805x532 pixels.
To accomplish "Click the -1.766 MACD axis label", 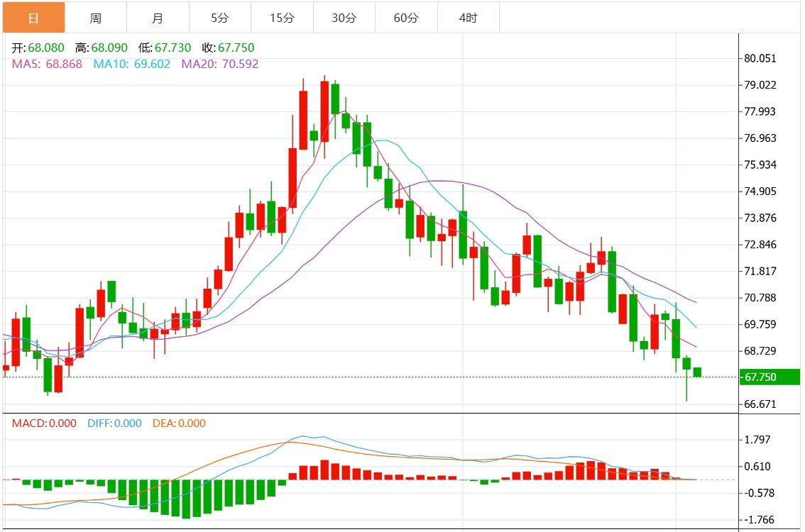I will pyautogui.click(x=759, y=520).
